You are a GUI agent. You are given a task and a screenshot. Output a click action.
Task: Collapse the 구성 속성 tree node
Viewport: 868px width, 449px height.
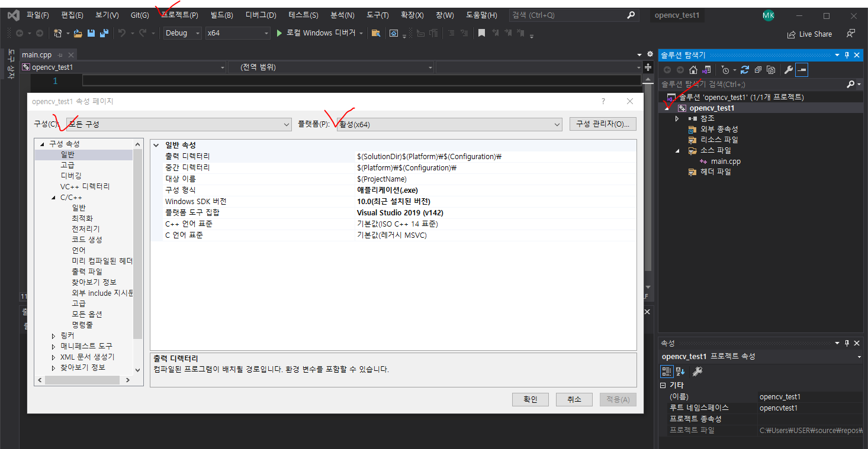point(42,144)
